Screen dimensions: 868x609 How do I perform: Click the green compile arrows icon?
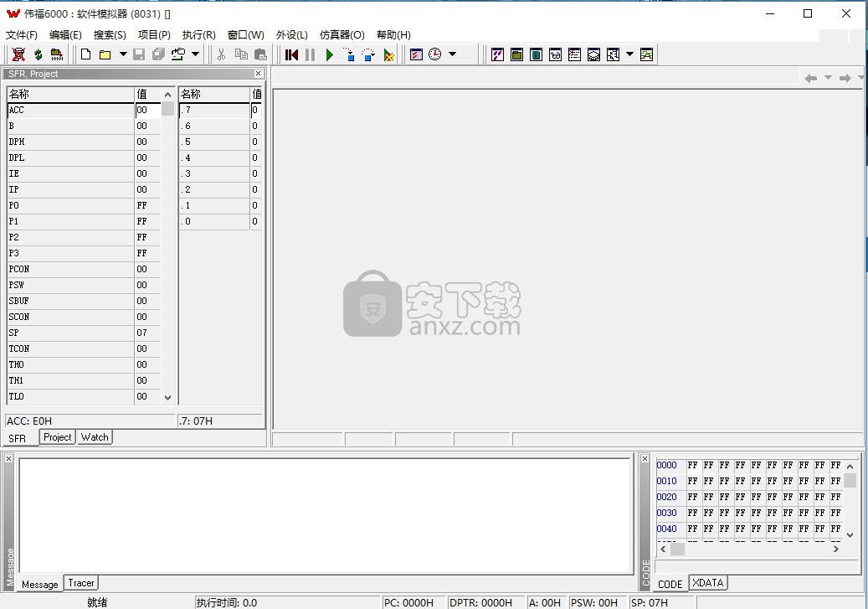pyautogui.click(x=38, y=54)
